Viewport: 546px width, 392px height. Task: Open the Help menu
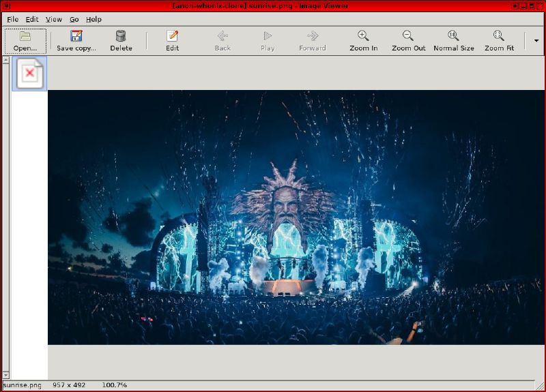(x=94, y=20)
